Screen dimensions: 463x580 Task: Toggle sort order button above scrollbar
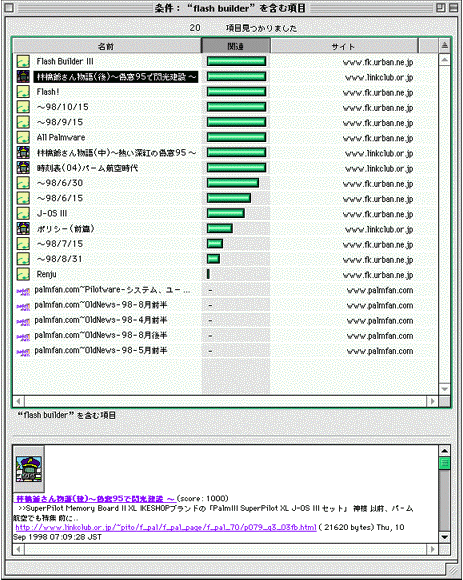(x=445, y=46)
